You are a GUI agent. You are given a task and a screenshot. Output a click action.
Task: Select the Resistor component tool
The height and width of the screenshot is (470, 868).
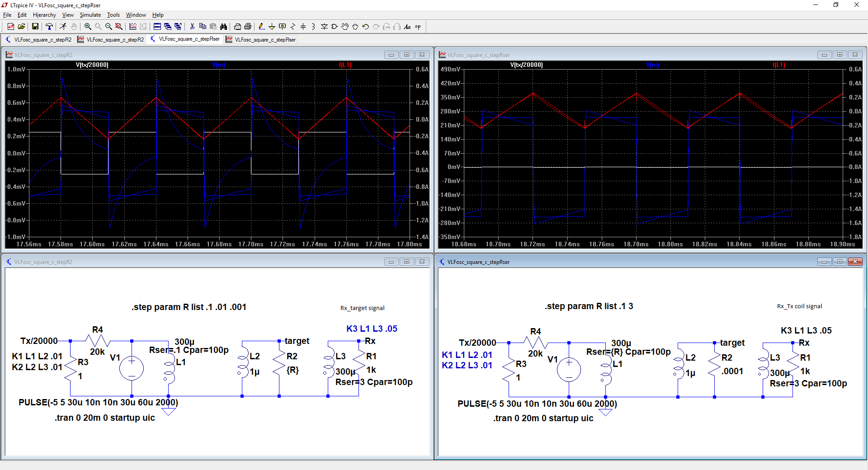coord(293,27)
